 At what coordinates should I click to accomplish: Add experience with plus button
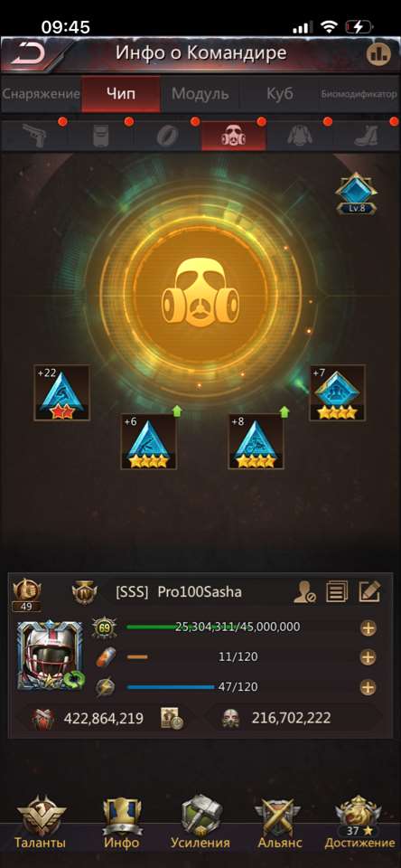coord(368,627)
